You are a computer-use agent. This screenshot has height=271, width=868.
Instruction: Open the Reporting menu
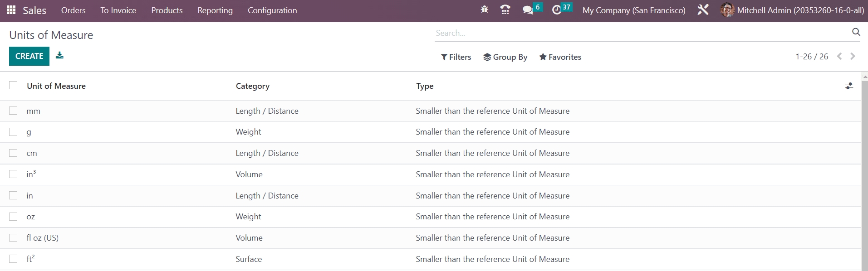tap(215, 10)
